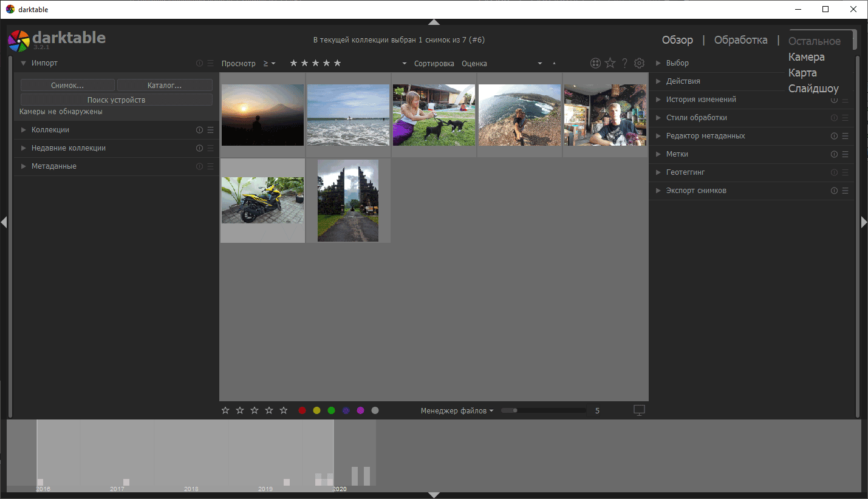The width and height of the screenshot is (868, 499).
Task: Open the Оценка sort dropdown
Action: [x=502, y=63]
